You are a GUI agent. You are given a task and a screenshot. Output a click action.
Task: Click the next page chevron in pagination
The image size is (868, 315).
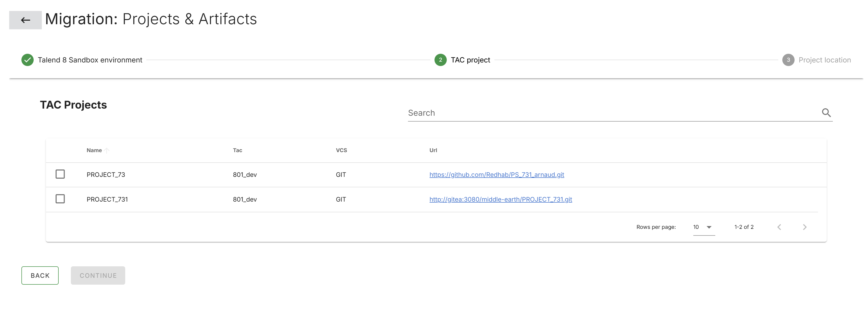pos(805,227)
